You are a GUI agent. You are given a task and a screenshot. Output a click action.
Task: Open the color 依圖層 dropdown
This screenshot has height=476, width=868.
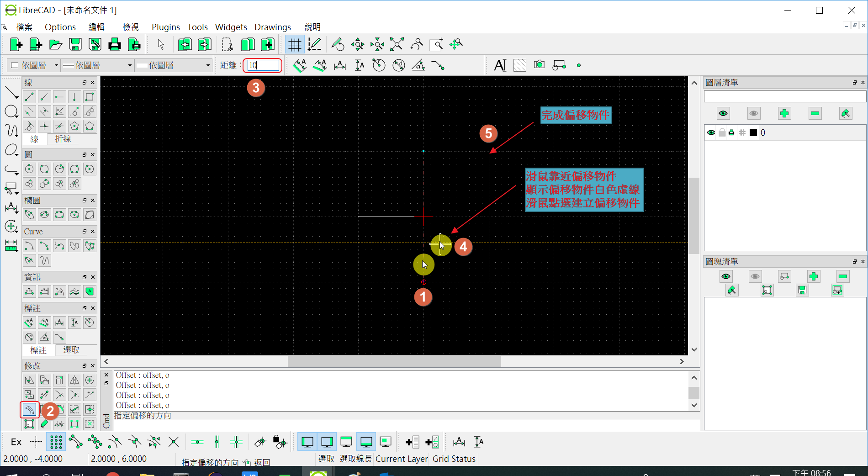click(35, 65)
